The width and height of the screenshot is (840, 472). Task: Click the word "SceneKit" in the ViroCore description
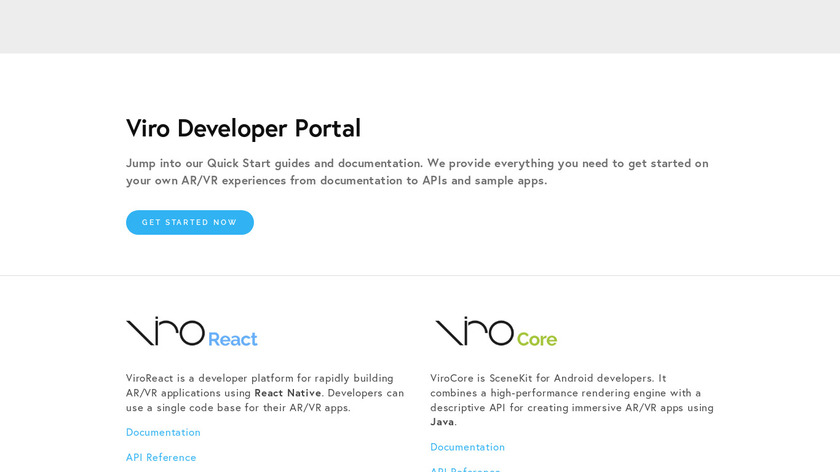514,378
